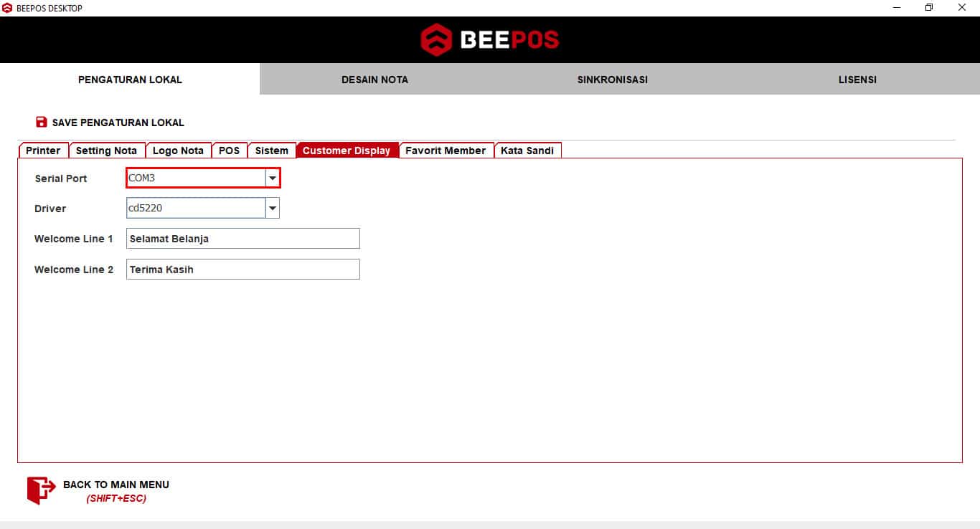Image resolution: width=980 pixels, height=529 pixels.
Task: Close the BEEPOS DESKTOP window
Action: (x=962, y=8)
